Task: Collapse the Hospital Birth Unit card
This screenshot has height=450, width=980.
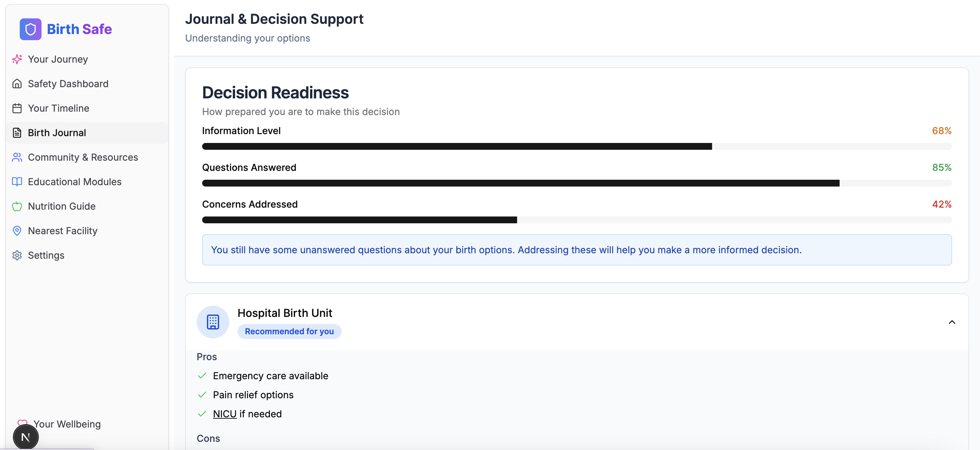Action: pos(952,322)
